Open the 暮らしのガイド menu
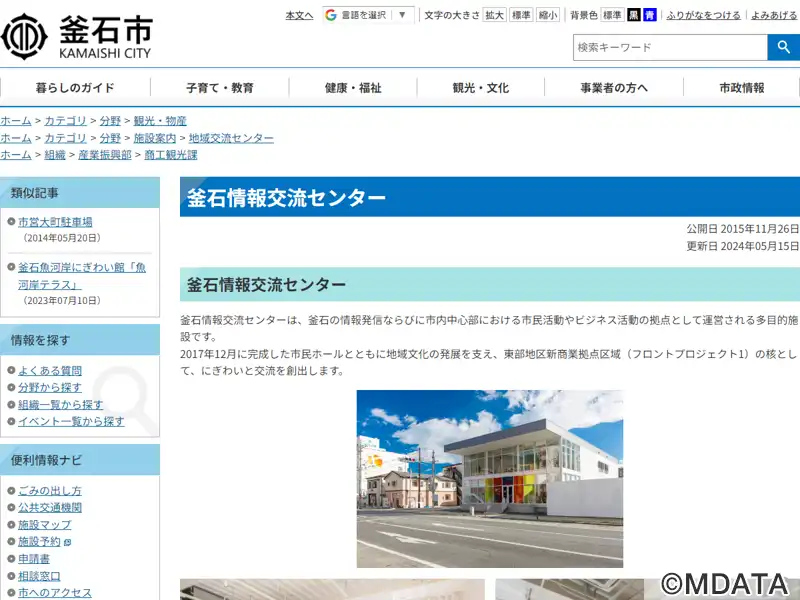This screenshot has width=800, height=600. (x=75, y=88)
